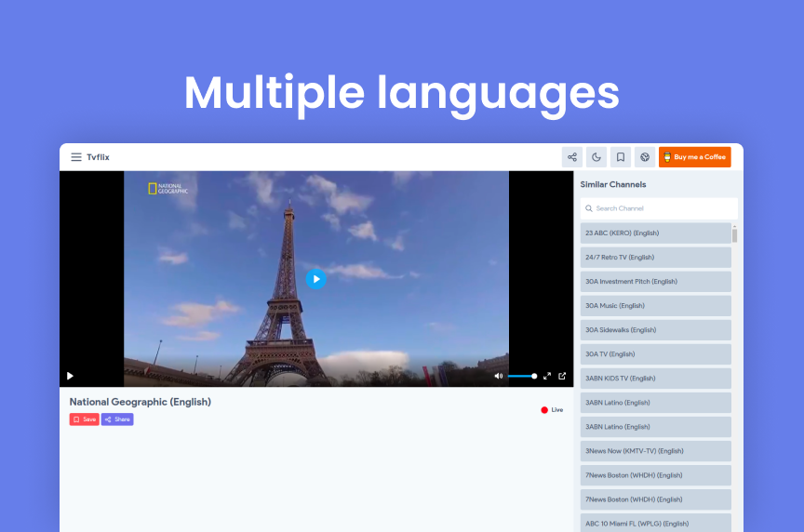The image size is (804, 532).
Task: Toggle dark mode with the moon icon
Action: click(x=596, y=157)
